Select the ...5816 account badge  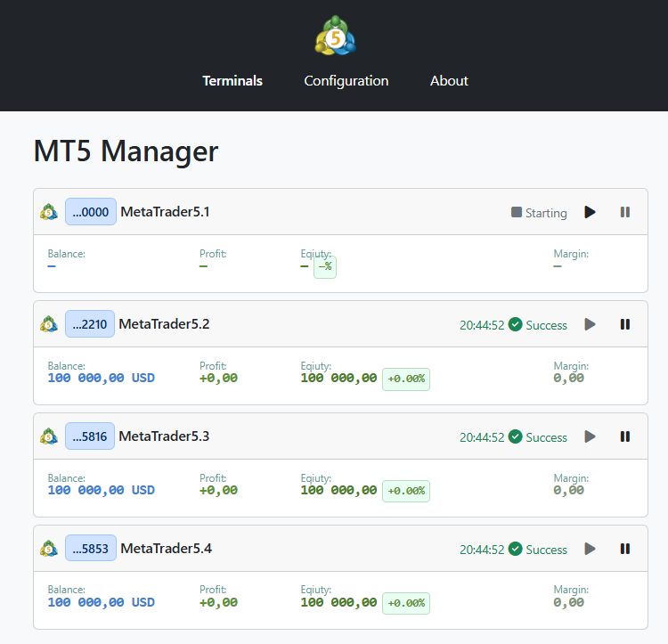[x=90, y=436]
